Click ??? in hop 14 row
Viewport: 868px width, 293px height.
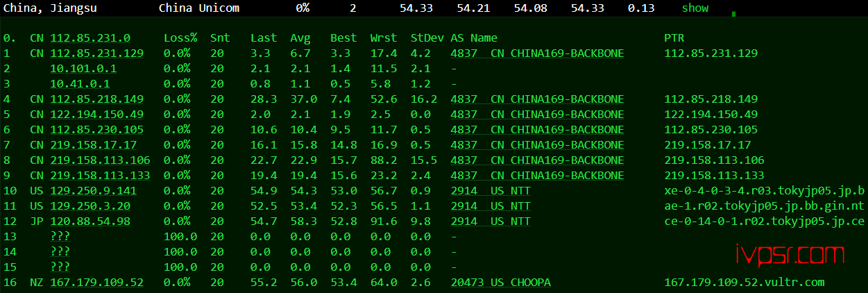click(x=60, y=251)
